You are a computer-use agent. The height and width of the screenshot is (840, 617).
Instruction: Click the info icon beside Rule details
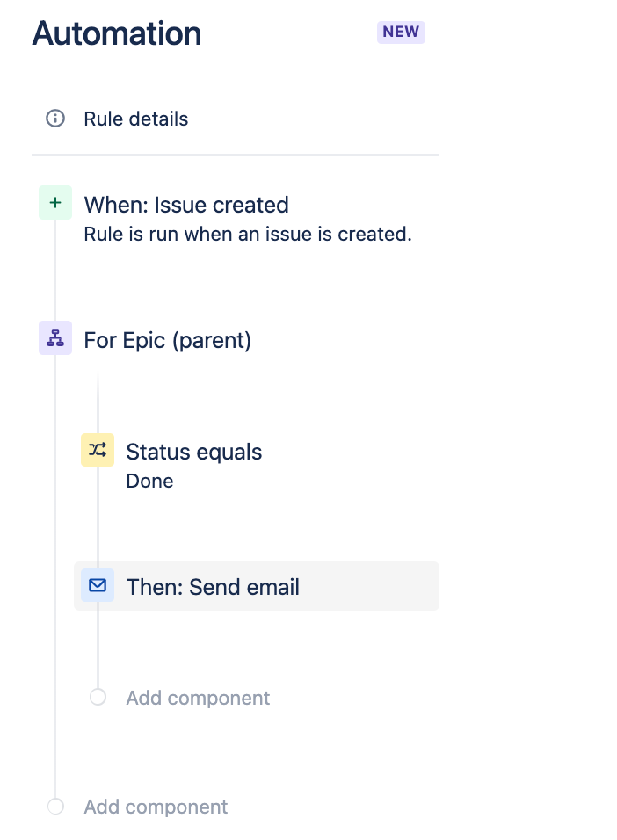(x=55, y=119)
